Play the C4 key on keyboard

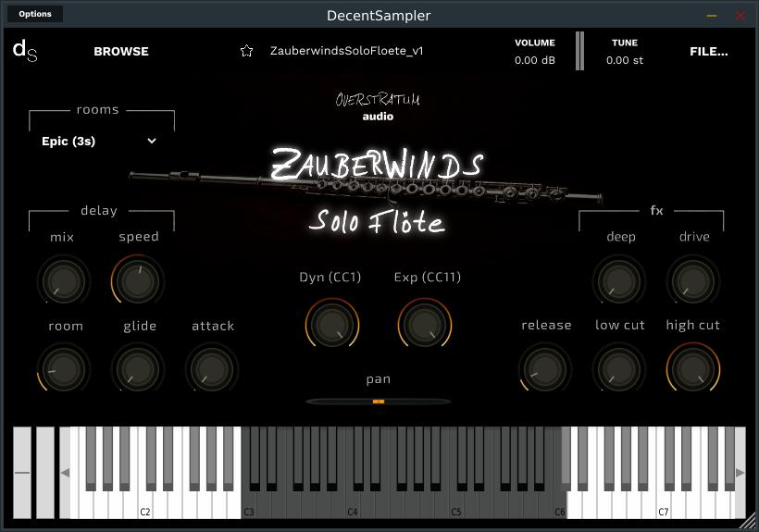pos(352,505)
